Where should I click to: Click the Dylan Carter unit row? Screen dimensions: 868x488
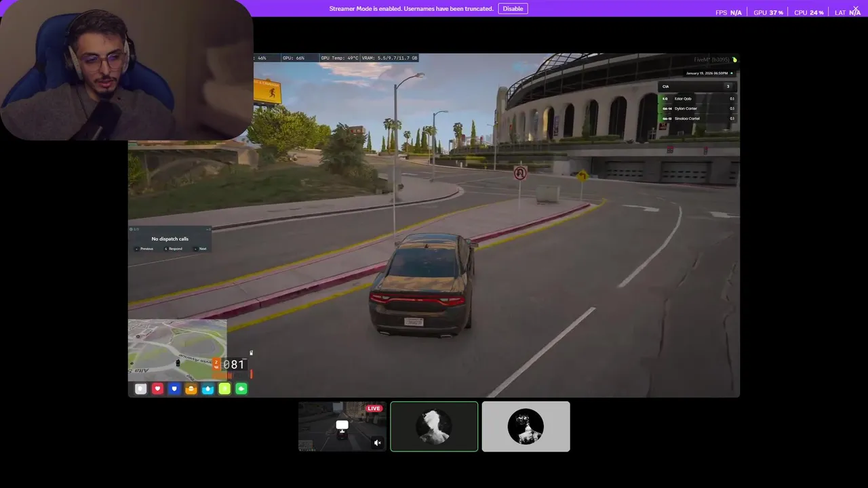(x=698, y=108)
